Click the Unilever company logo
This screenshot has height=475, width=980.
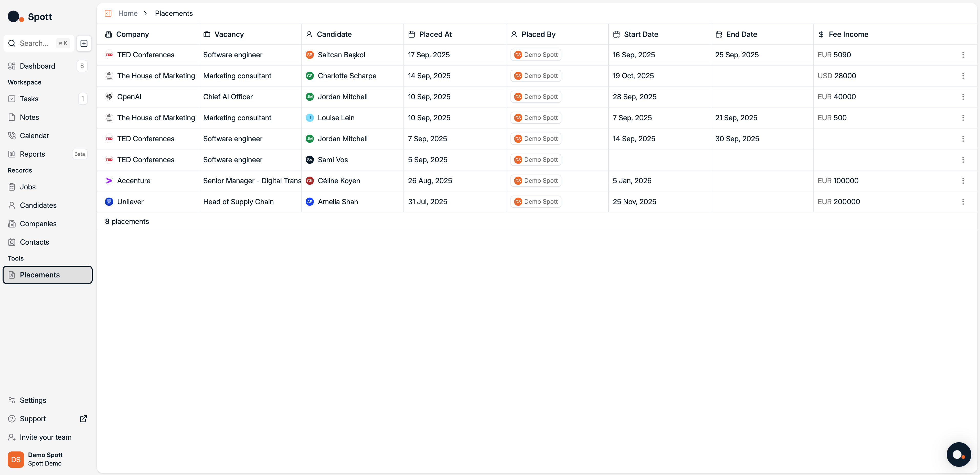pos(109,202)
